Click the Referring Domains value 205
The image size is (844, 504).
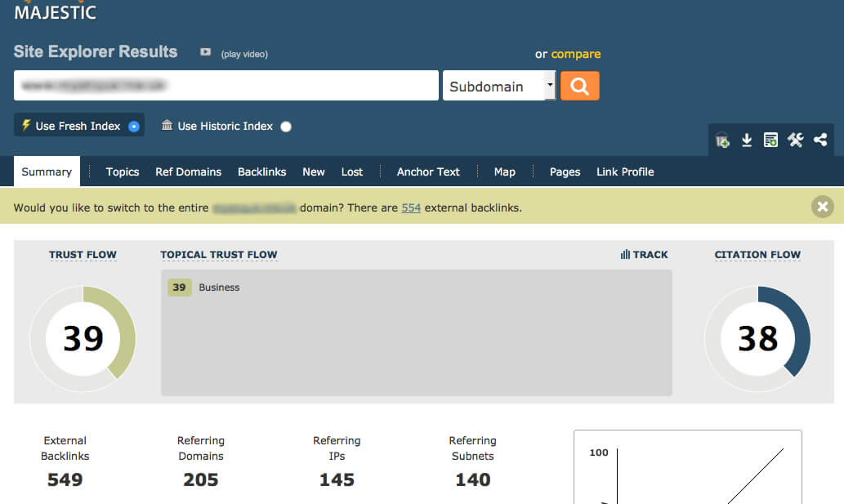(x=201, y=479)
